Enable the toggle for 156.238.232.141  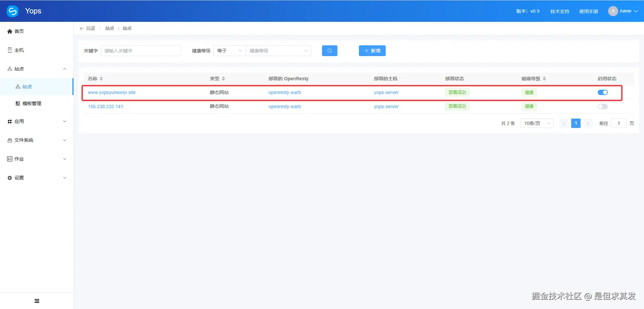tap(602, 106)
